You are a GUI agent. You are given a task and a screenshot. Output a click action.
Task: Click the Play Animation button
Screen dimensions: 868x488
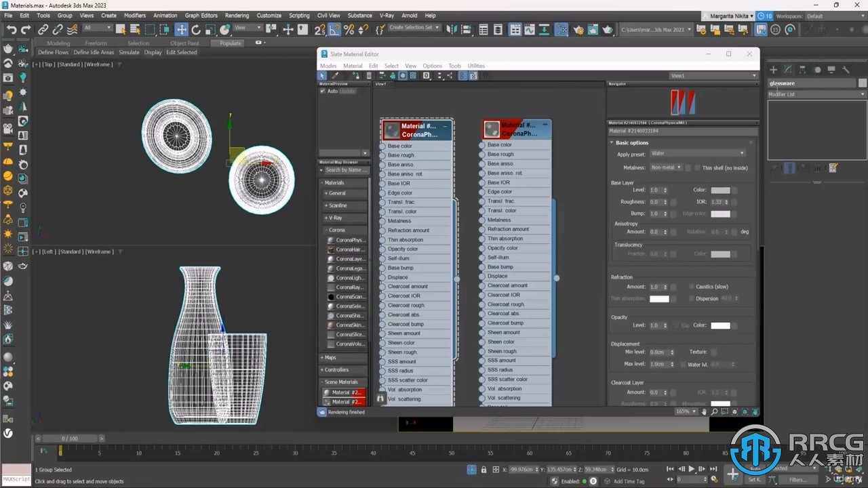pyautogui.click(x=692, y=469)
